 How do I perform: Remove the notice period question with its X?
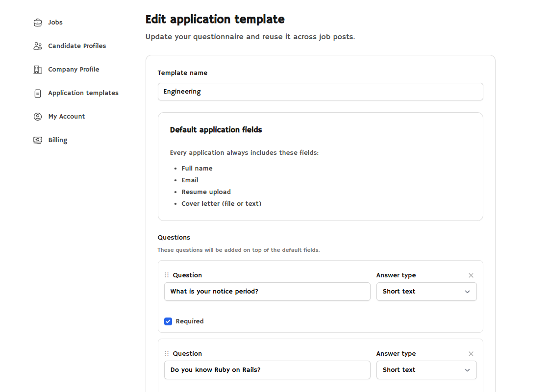pyautogui.click(x=471, y=275)
